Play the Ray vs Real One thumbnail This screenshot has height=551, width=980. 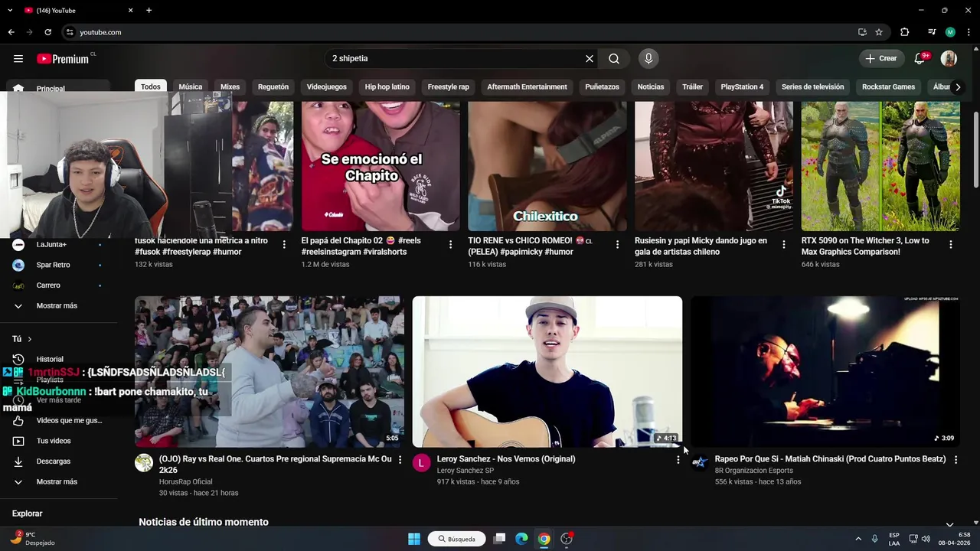[269, 372]
